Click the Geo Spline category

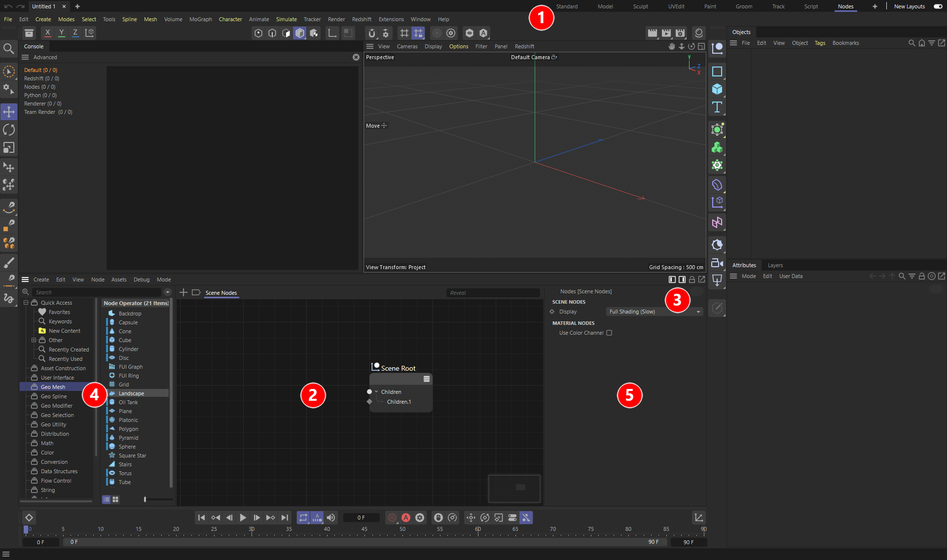(x=54, y=396)
